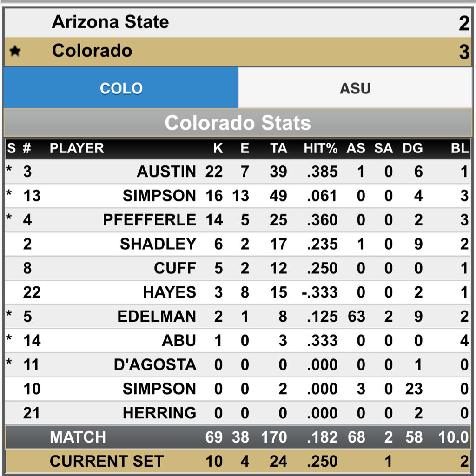This screenshot has height=476, width=476.
Task: Click the starter asterisk next to EDELMAN
Action: point(9,314)
